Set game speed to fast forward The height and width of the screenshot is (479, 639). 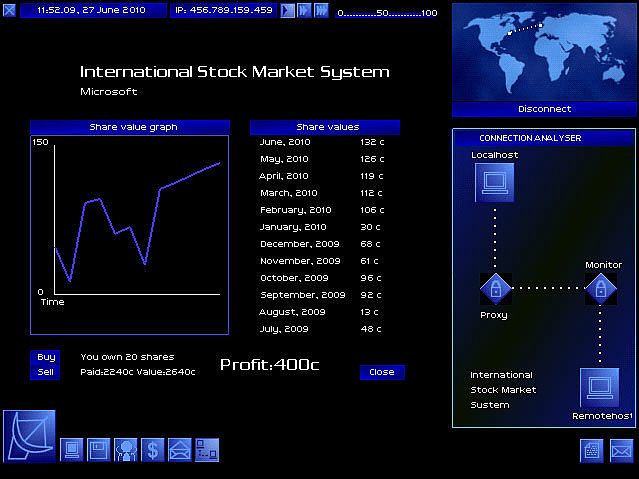[x=304, y=10]
